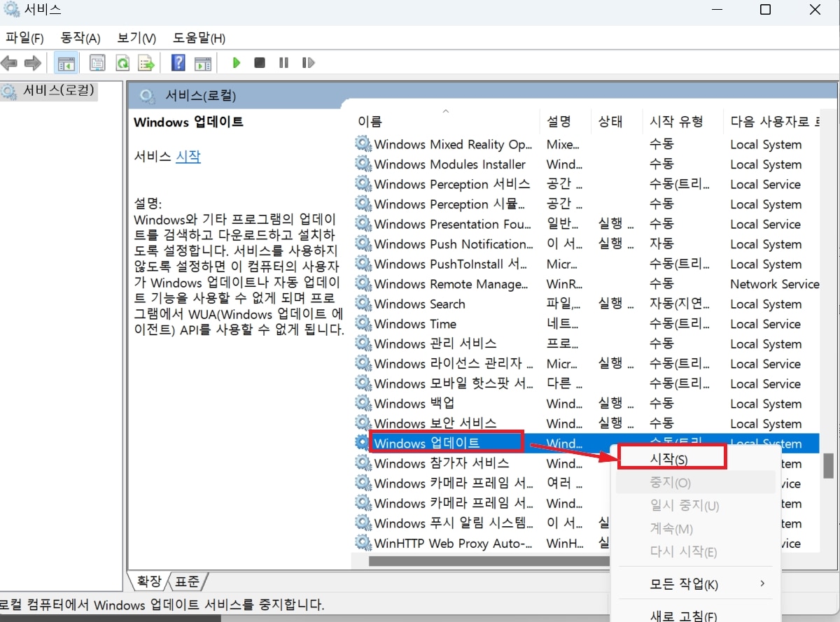
Task: Open the 보기(V) menu
Action: (x=136, y=38)
